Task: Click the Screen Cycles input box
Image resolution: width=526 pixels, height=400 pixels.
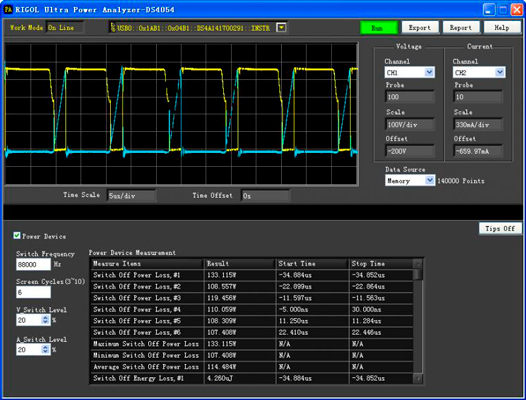Action: coord(33,292)
